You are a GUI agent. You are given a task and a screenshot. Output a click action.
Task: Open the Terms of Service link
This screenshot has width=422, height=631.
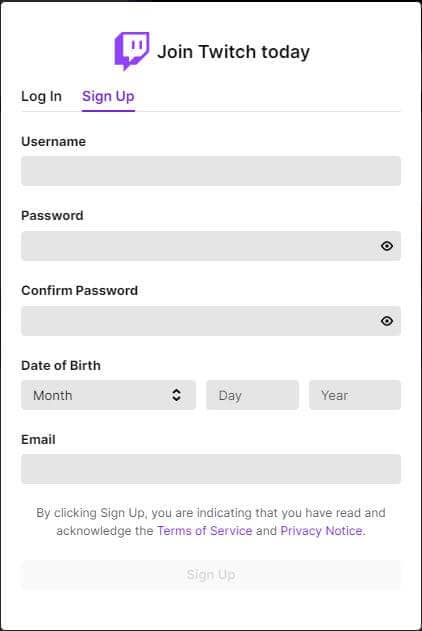point(205,531)
